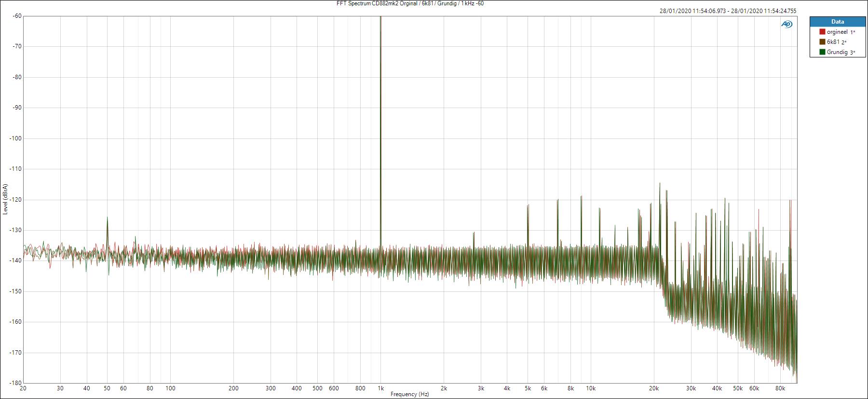Click the AP logo in the graph corner
868x399 pixels.
[x=787, y=24]
